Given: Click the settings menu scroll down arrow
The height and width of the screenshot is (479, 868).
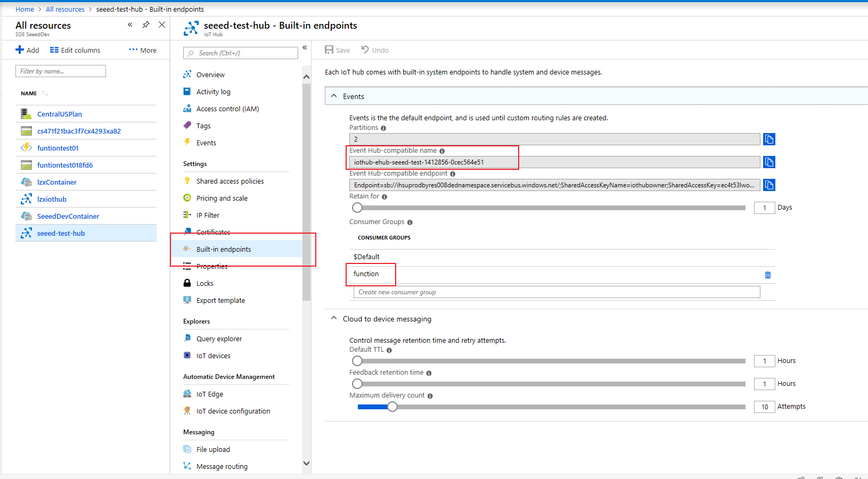Looking at the screenshot, I should click(x=306, y=463).
